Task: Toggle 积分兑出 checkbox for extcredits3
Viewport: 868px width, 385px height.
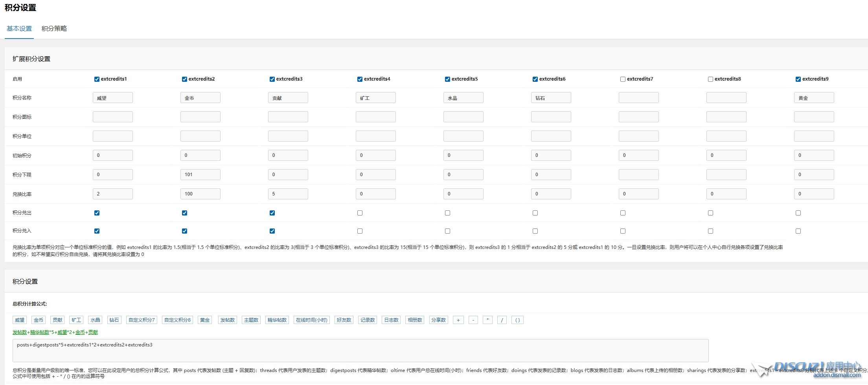Action: coord(272,213)
